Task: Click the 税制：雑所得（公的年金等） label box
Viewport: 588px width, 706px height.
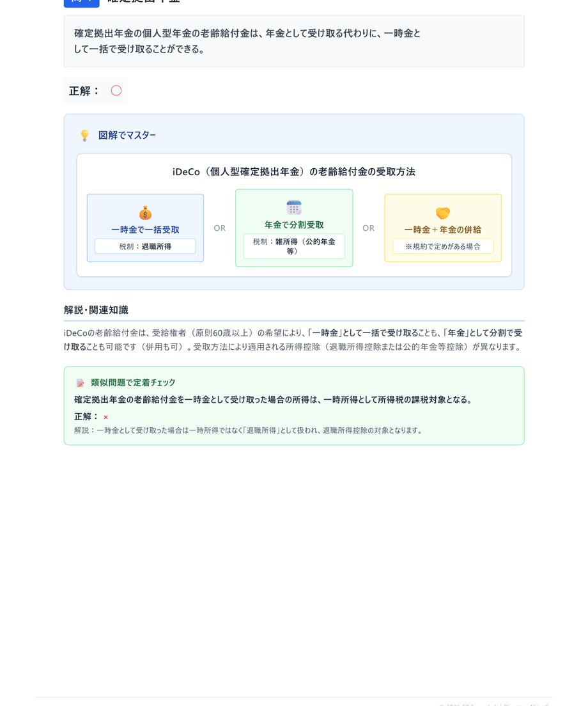Action: [x=294, y=246]
